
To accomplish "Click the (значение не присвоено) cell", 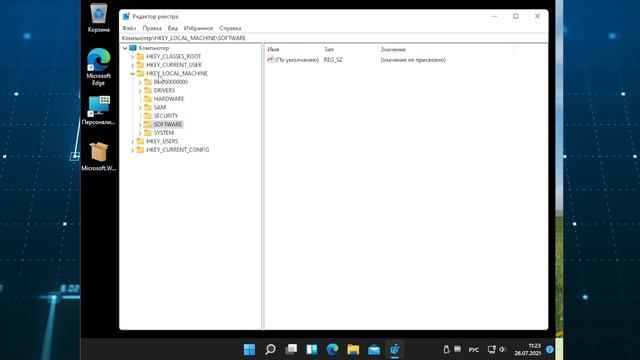I will point(413,60).
